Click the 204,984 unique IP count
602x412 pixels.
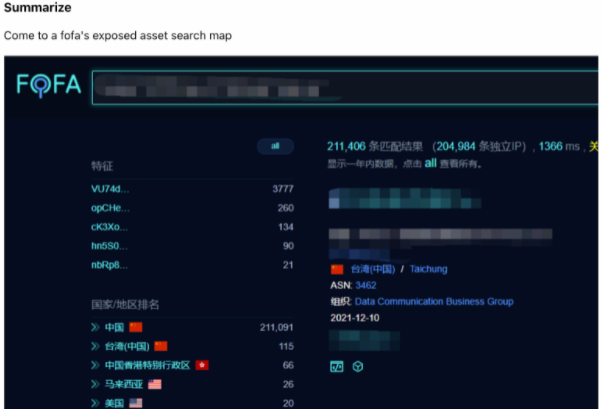[456, 146]
